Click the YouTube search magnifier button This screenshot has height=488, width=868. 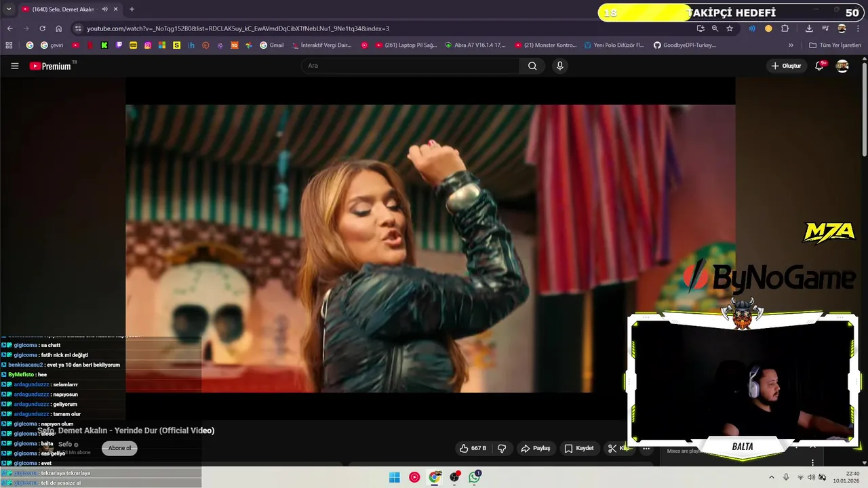tap(532, 66)
